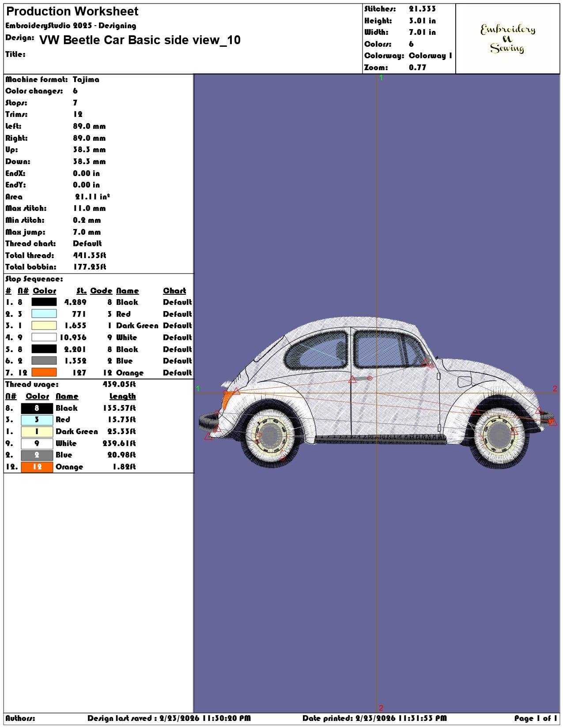Click the Right: label

(16, 138)
